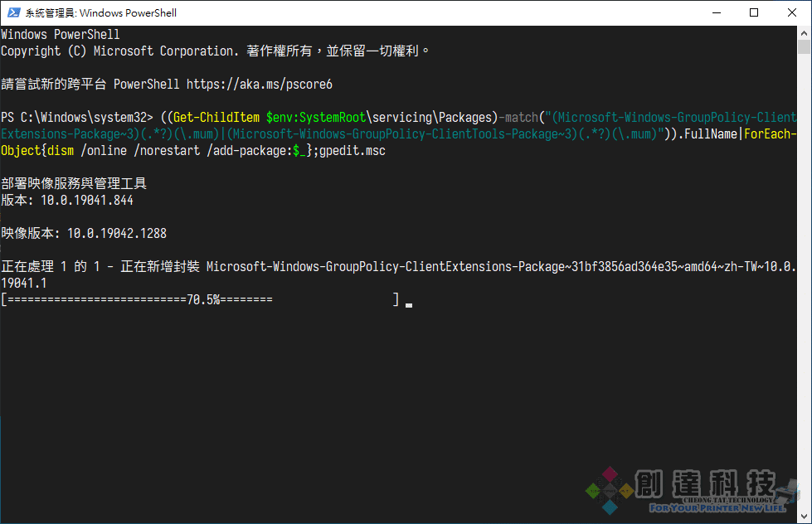This screenshot has height=524, width=812.
Task: Click the scrollbar up arrow
Action: point(805,32)
